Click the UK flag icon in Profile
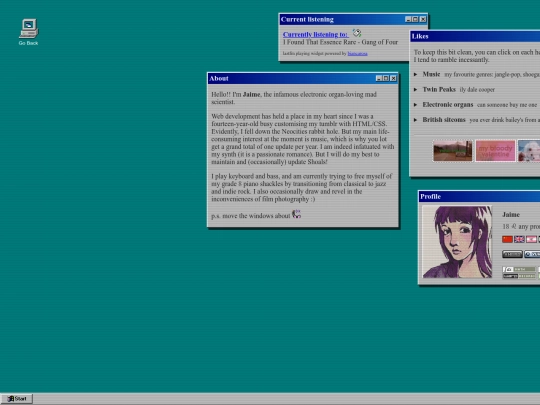The height and width of the screenshot is (405, 540). click(x=519, y=239)
